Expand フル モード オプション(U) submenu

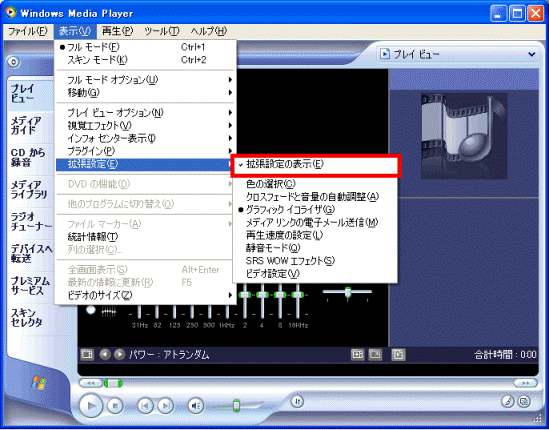(145, 80)
